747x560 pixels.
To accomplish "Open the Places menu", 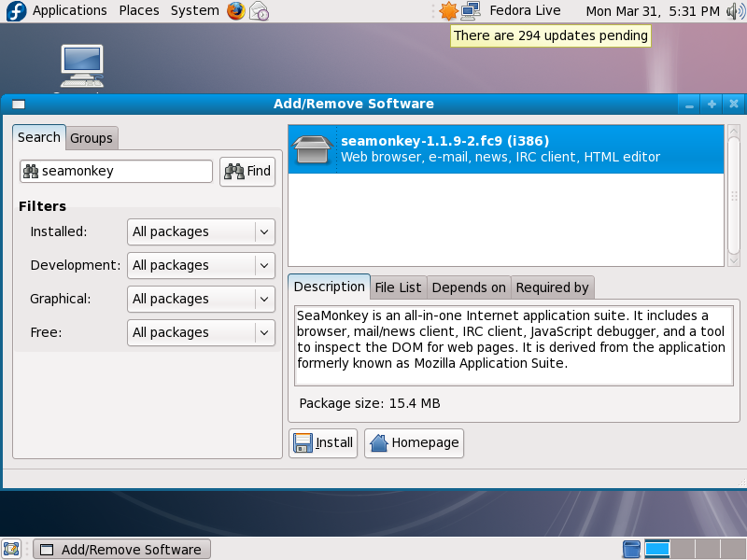I will point(138,10).
